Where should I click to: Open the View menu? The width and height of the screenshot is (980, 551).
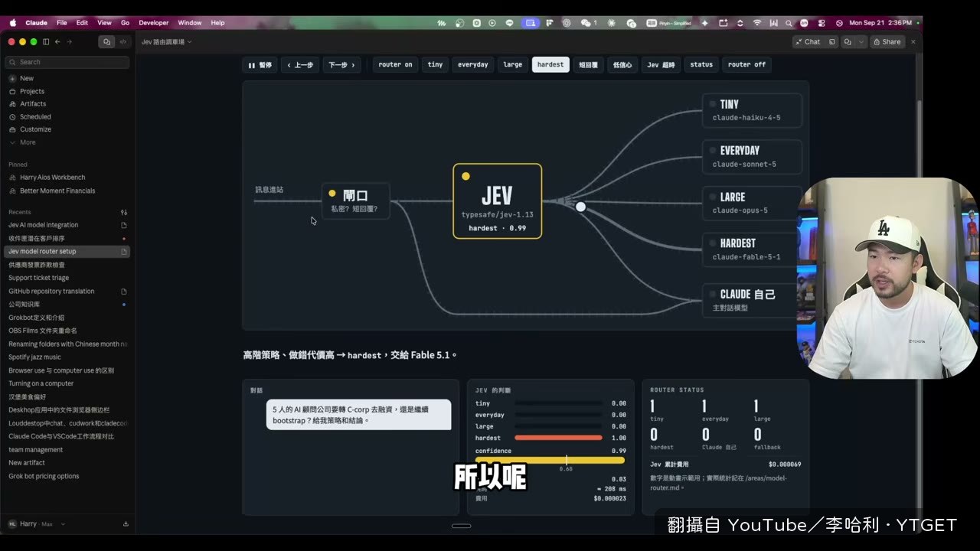pos(104,23)
